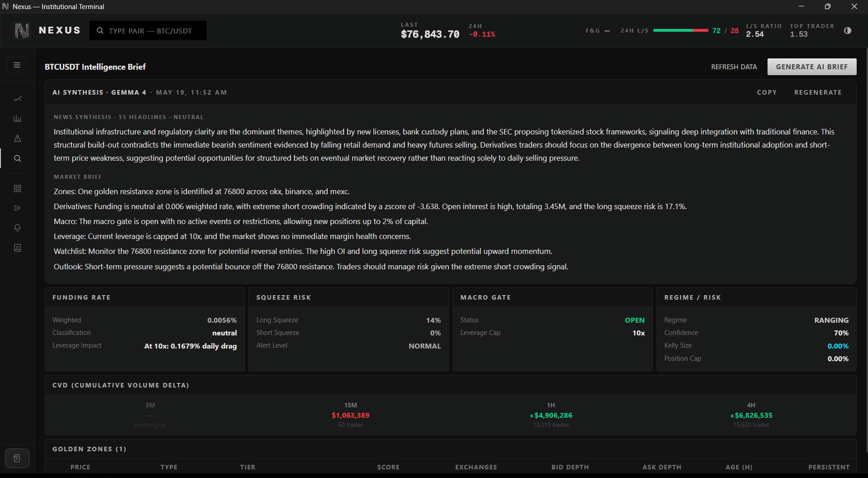
Task: Click the Type Pair search field
Action: coord(148,31)
